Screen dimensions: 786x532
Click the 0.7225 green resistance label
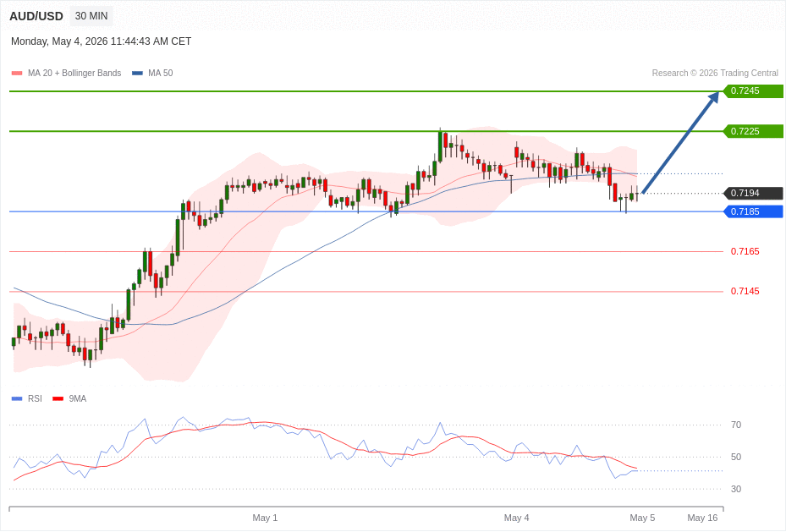pyautogui.click(x=753, y=131)
